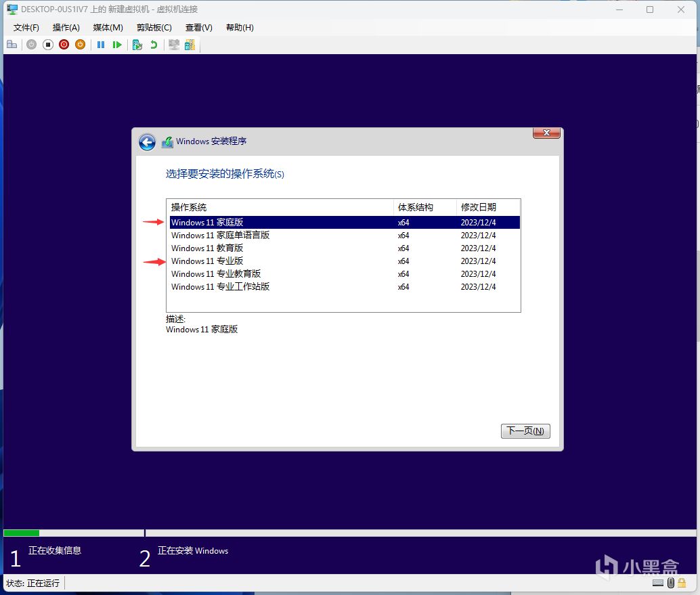700x595 pixels.
Task: Maximize the virtual machine connection window
Action: tap(650, 9)
